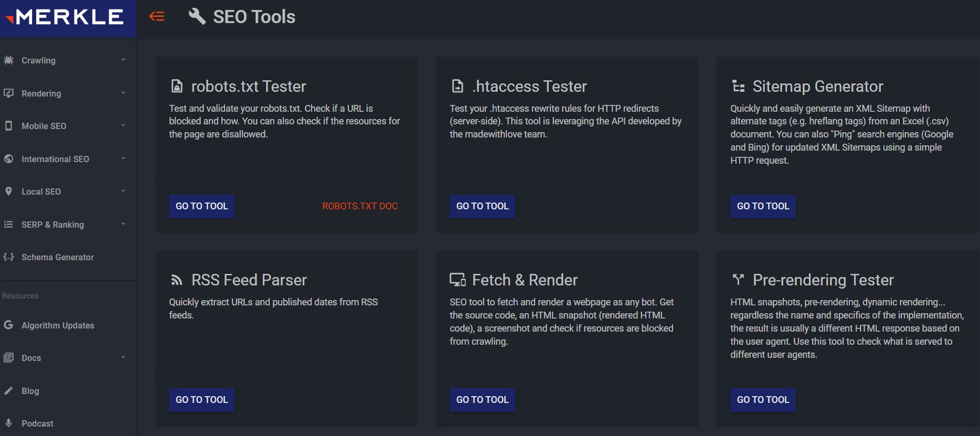The width and height of the screenshot is (980, 436).
Task: Expand the Docs submenu arrow
Action: coord(123,357)
